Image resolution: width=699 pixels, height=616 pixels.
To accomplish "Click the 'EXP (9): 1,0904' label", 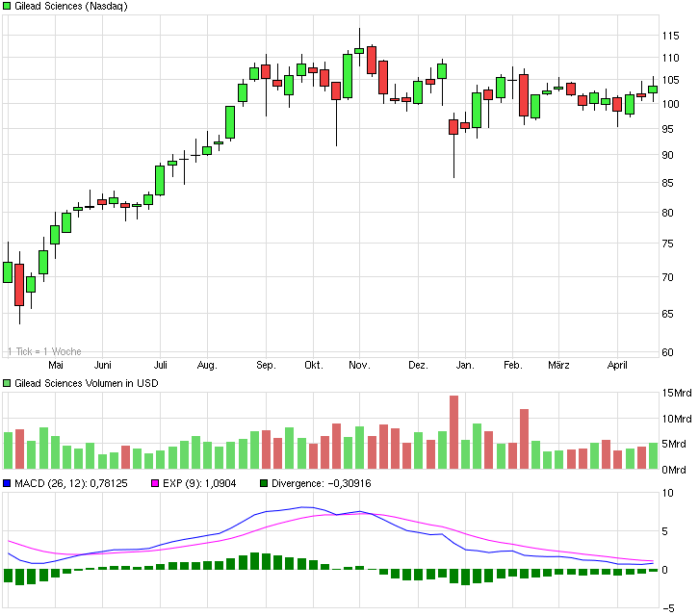I will [199, 483].
